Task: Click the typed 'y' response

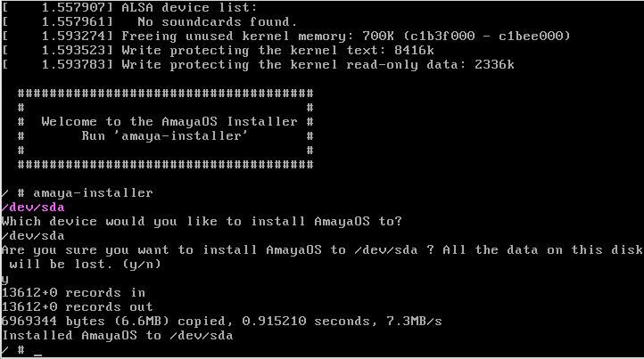Action: (x=5, y=280)
